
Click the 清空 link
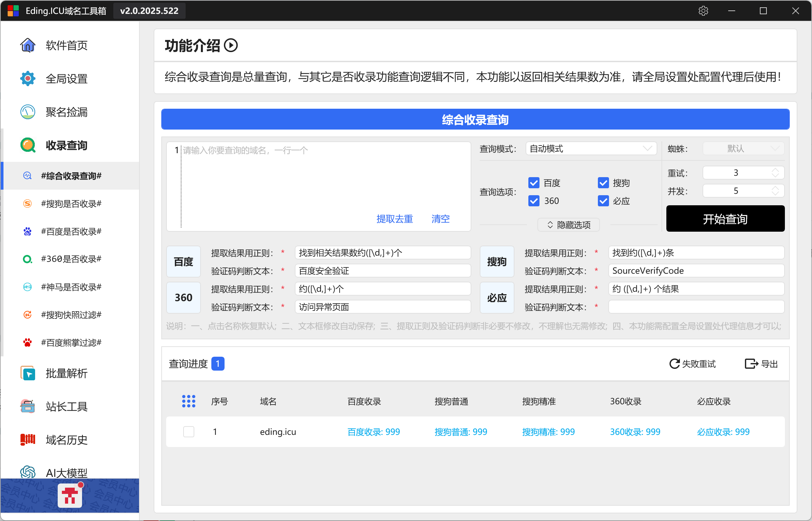click(x=440, y=219)
